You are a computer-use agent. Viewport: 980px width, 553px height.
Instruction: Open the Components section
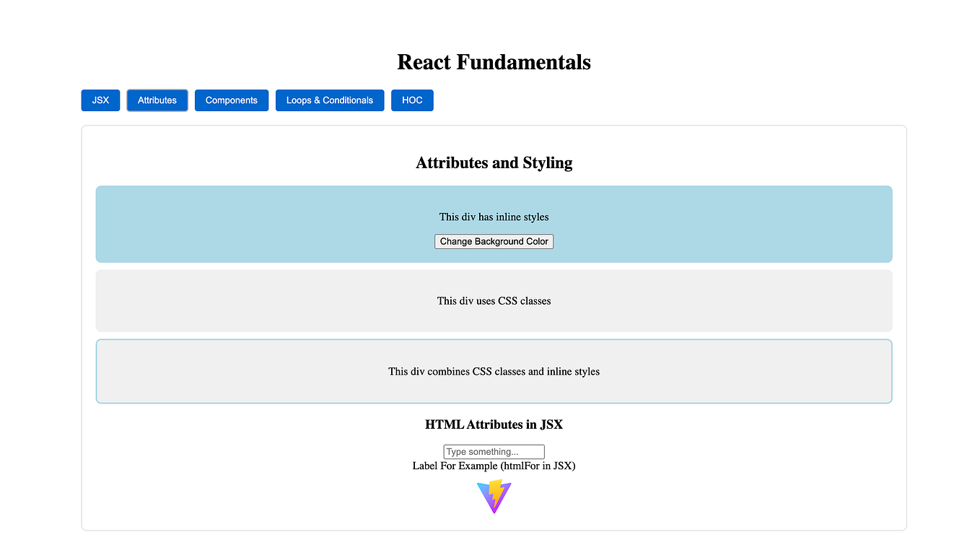[231, 100]
